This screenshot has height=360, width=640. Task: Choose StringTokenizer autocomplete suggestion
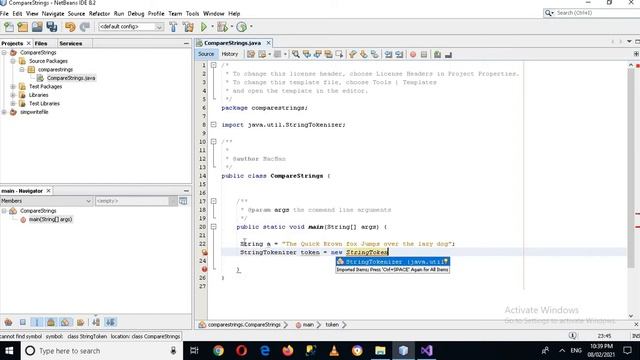coord(393,262)
